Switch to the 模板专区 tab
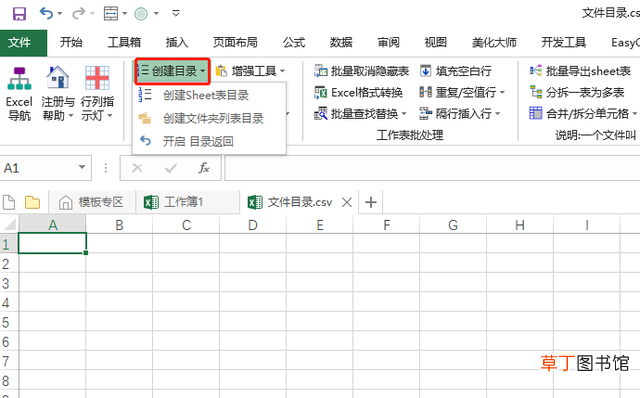This screenshot has width=640, height=398. point(92,202)
